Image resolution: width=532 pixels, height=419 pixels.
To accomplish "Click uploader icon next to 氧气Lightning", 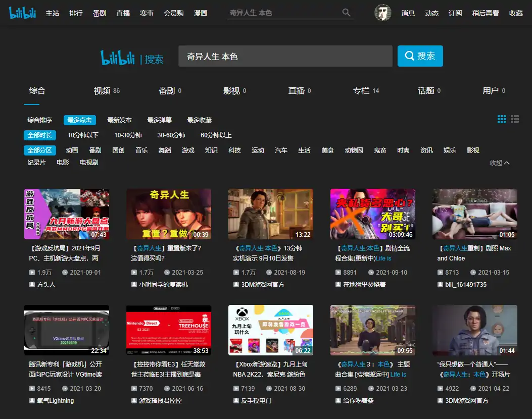I will [x=32, y=401].
